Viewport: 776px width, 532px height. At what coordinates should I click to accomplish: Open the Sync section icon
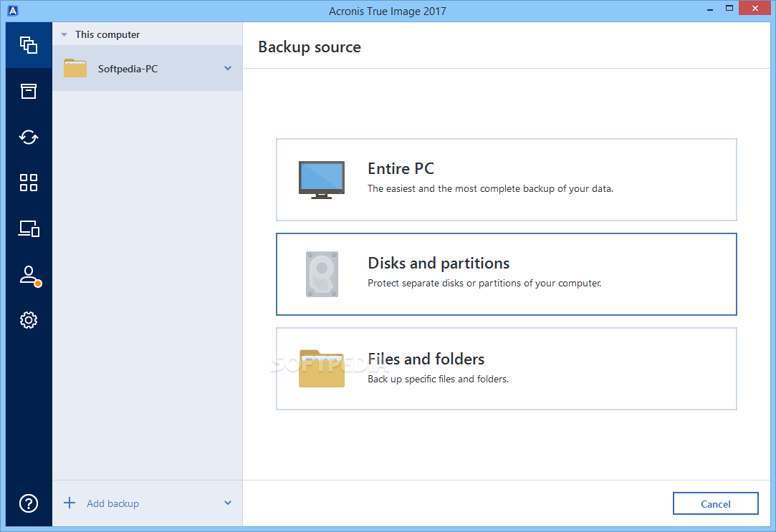pyautogui.click(x=29, y=137)
